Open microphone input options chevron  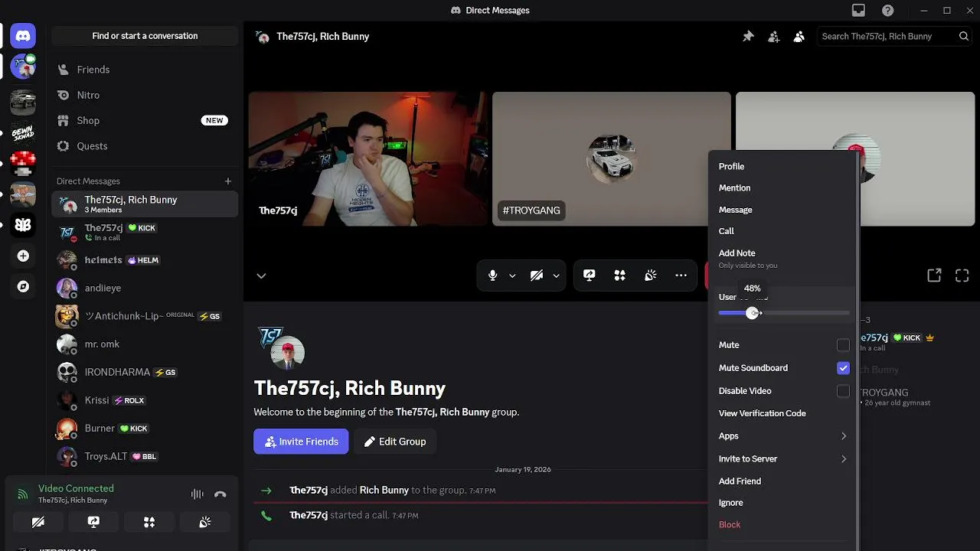click(512, 275)
